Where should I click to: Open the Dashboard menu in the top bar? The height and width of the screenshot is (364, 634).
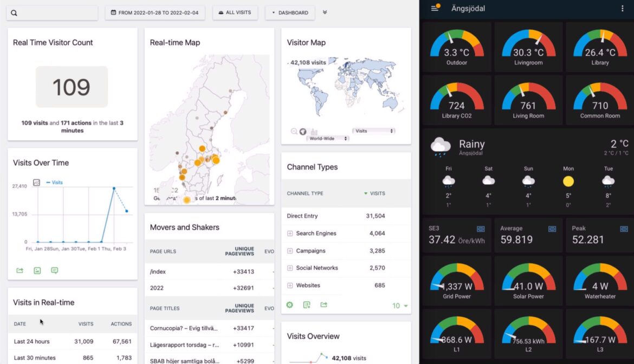click(x=290, y=12)
